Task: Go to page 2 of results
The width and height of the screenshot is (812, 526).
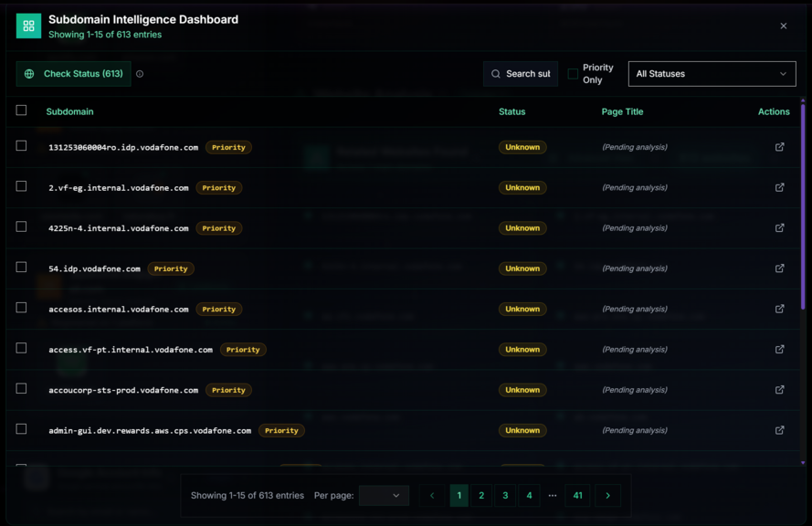Action: coord(481,496)
